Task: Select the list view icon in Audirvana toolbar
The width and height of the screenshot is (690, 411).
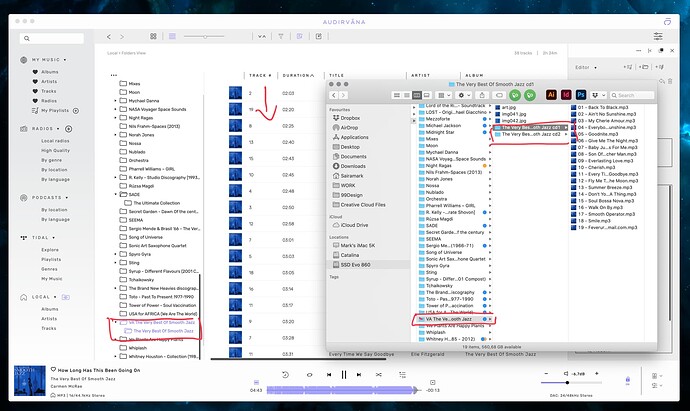Action: (x=172, y=36)
